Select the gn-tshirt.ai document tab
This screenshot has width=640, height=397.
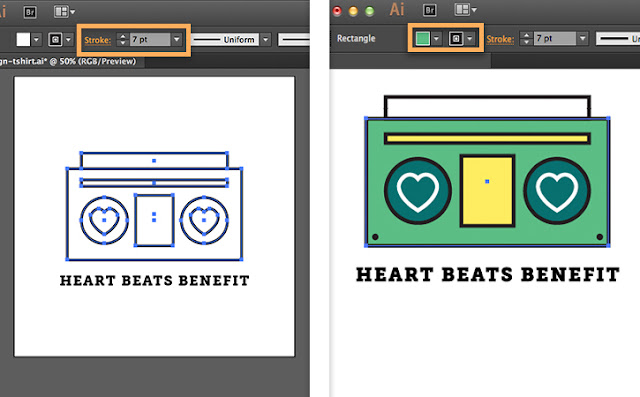click(68, 62)
